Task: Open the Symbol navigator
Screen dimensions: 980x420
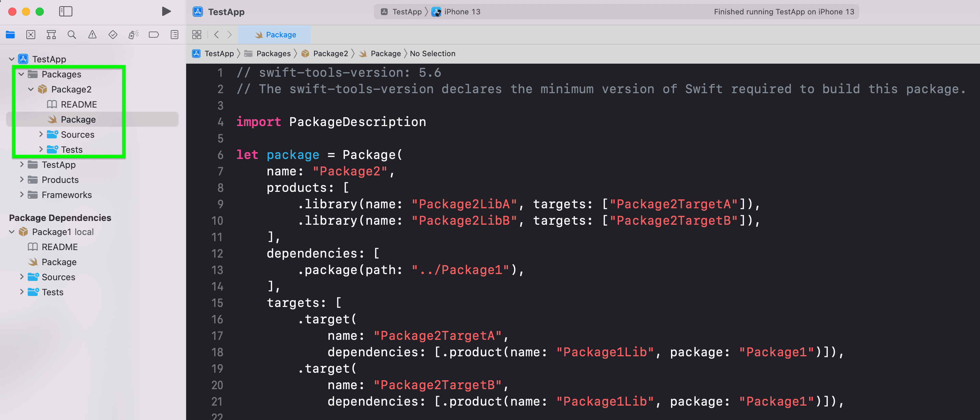Action: click(x=51, y=34)
